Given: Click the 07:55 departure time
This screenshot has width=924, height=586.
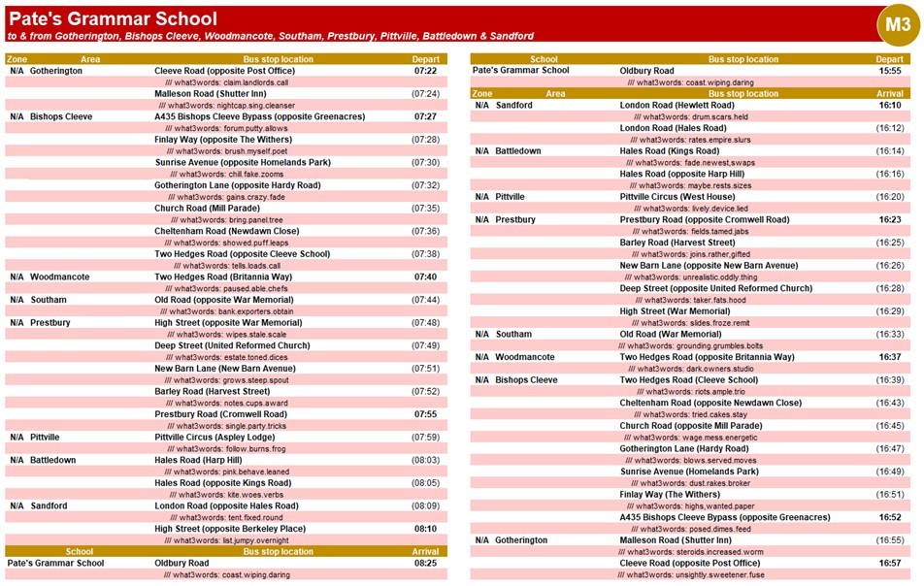Looking at the screenshot, I should coord(425,414).
